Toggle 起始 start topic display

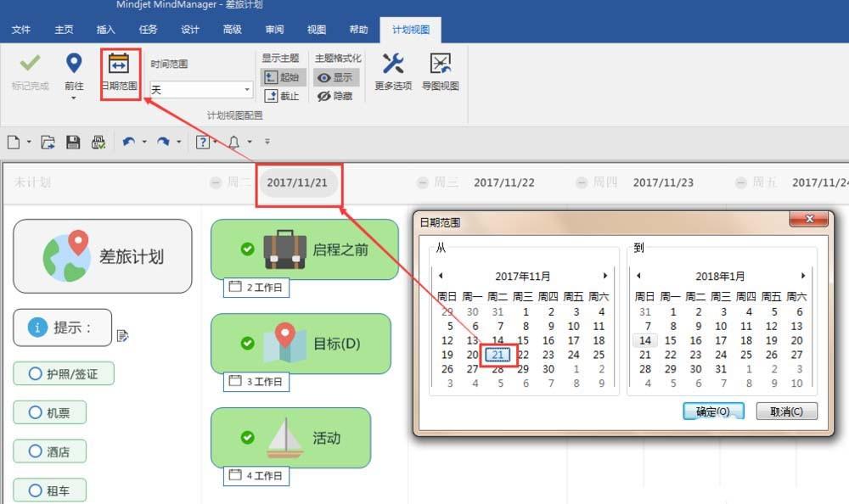pyautogui.click(x=283, y=77)
